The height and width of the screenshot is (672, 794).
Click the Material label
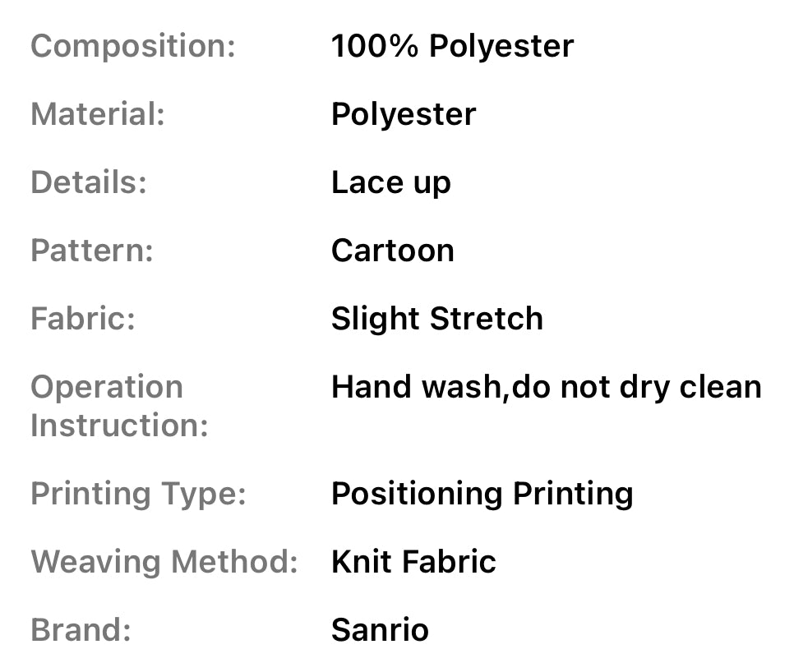tap(98, 114)
